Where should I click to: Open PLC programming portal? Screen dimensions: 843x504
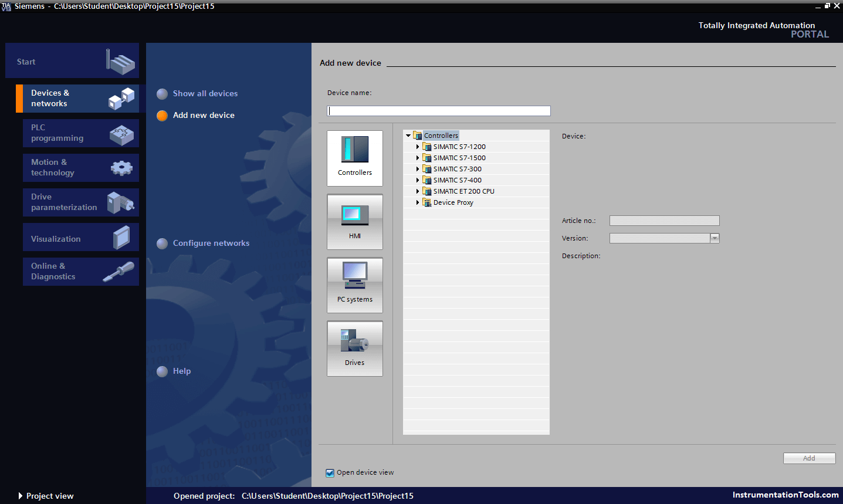(x=81, y=133)
